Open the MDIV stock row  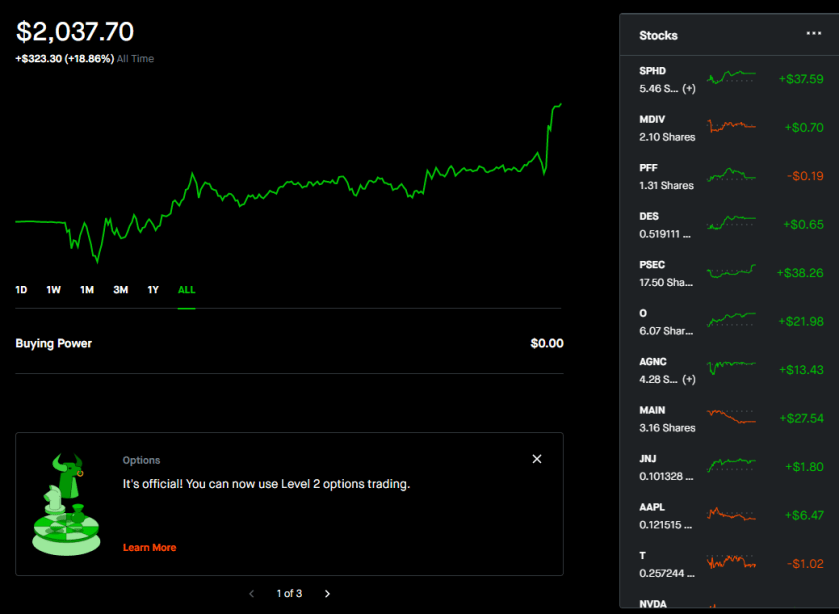667,127
